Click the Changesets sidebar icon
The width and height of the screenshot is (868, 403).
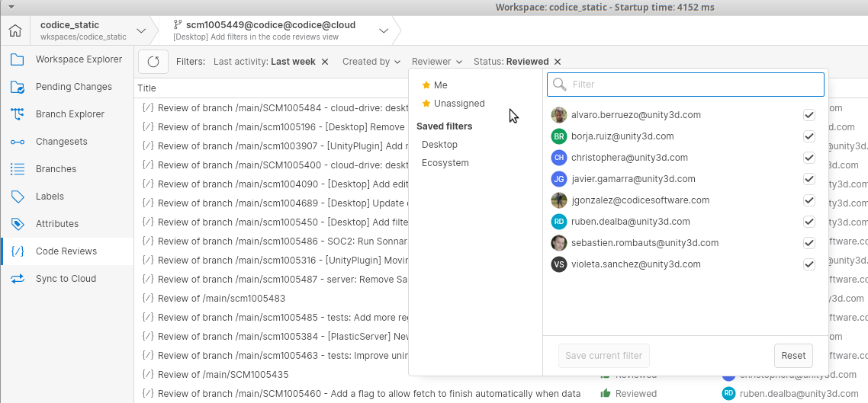17,142
